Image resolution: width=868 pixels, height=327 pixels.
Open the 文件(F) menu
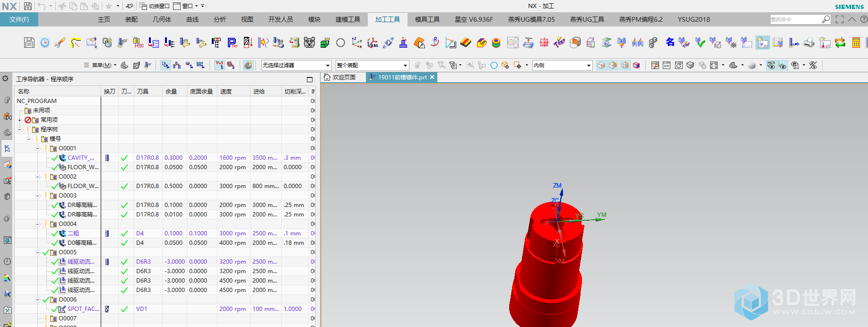(19, 19)
